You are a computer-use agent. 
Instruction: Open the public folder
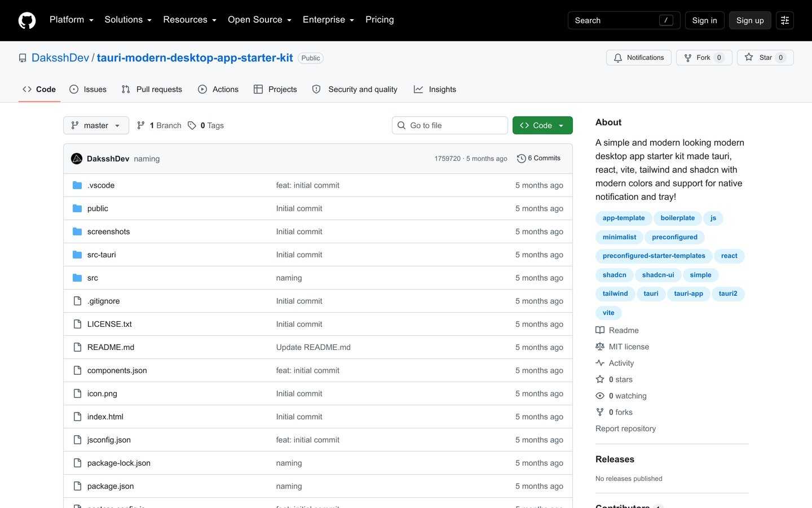point(98,208)
